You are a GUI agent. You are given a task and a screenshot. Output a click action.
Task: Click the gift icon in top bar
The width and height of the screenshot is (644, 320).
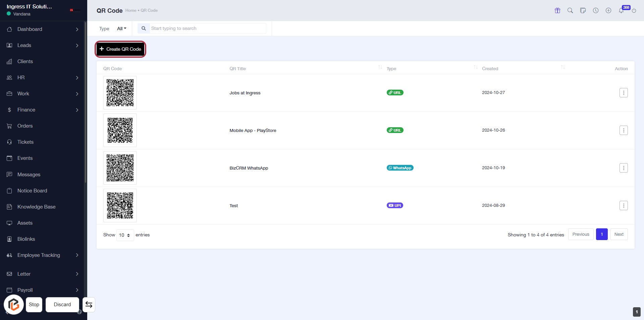point(557,10)
